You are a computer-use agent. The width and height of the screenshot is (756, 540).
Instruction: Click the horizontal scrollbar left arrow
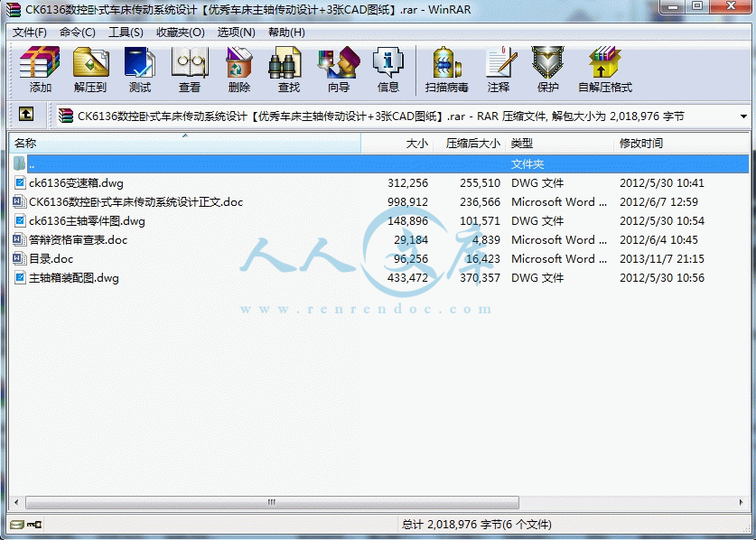(x=16, y=502)
